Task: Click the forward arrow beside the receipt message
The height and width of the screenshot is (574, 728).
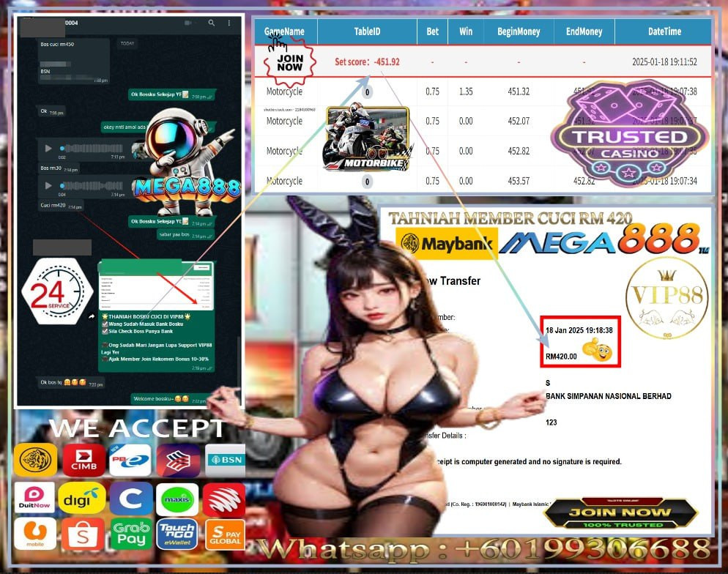Action: [x=92, y=316]
